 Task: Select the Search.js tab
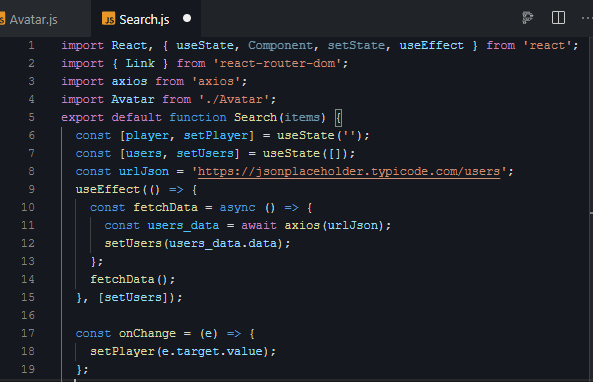click(144, 19)
